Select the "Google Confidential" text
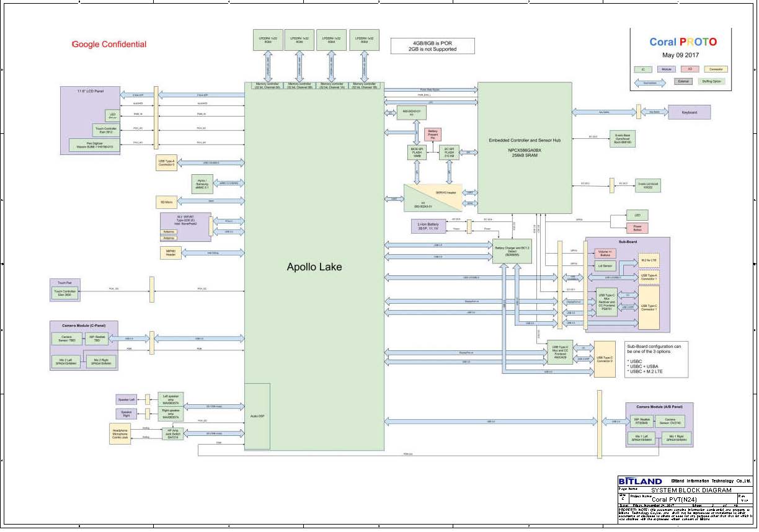 point(109,44)
